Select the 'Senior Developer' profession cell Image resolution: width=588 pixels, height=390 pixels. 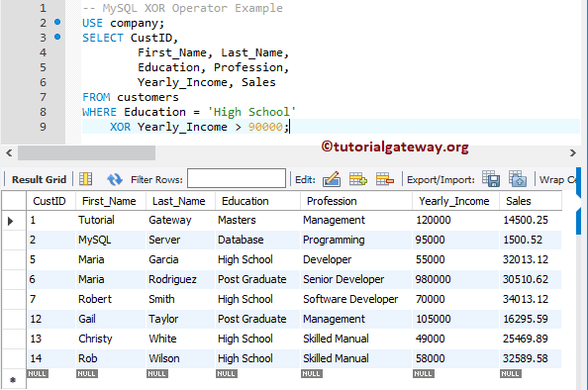356,279
